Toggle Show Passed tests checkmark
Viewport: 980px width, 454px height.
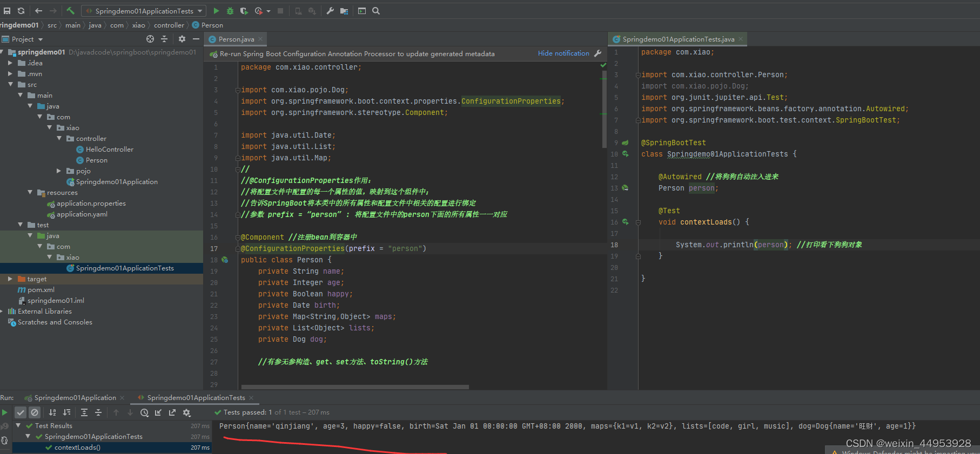coord(21,412)
